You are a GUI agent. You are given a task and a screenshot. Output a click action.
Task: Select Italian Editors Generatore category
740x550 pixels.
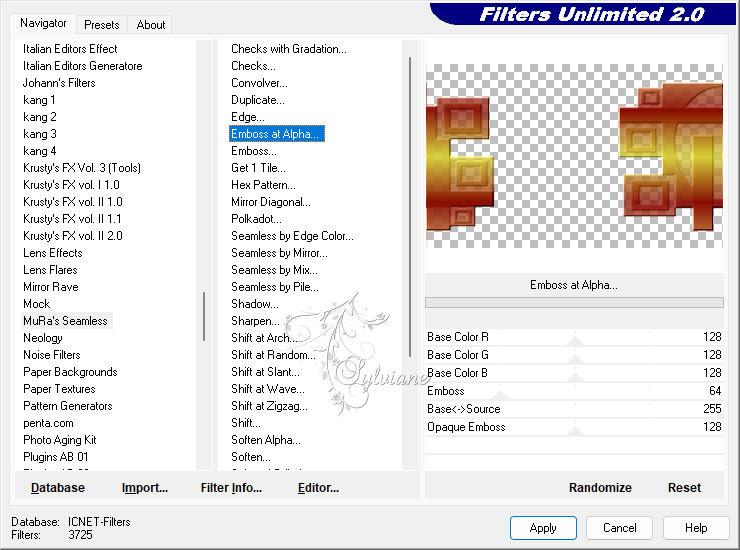click(83, 66)
